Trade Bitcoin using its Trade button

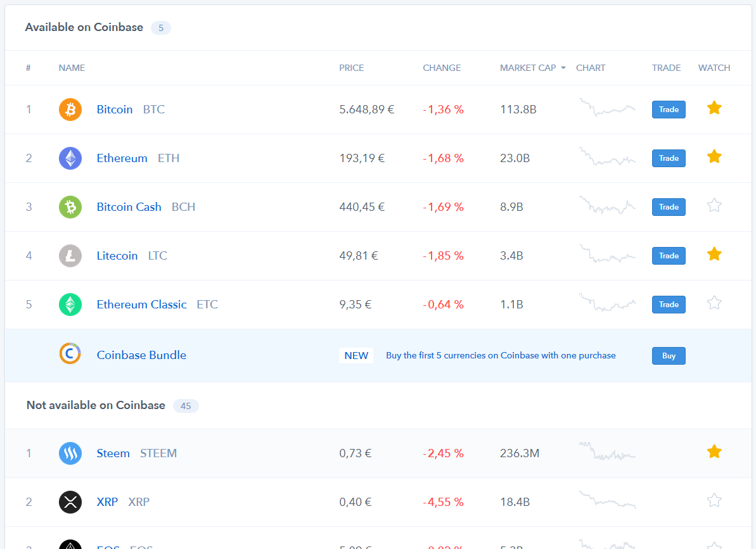[669, 110]
